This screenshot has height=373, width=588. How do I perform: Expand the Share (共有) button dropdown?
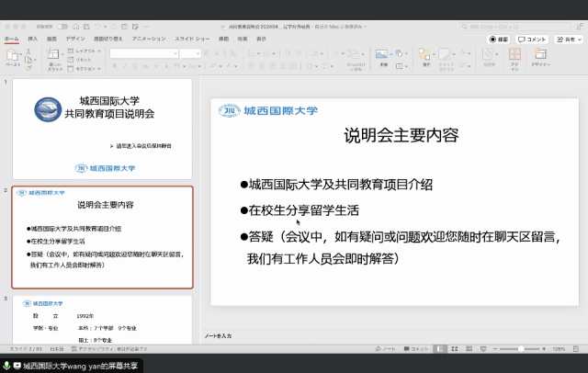[580, 40]
